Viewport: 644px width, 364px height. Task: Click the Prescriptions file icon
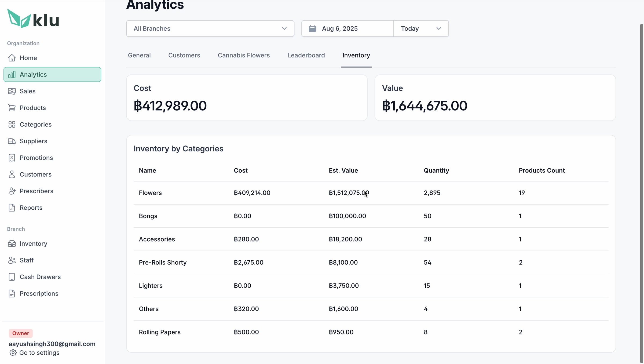pyautogui.click(x=12, y=293)
